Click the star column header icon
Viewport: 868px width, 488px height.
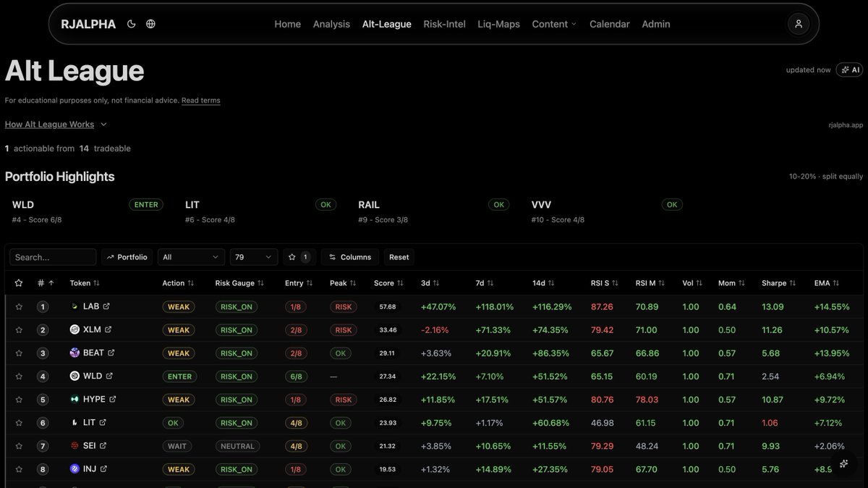pyautogui.click(x=19, y=283)
